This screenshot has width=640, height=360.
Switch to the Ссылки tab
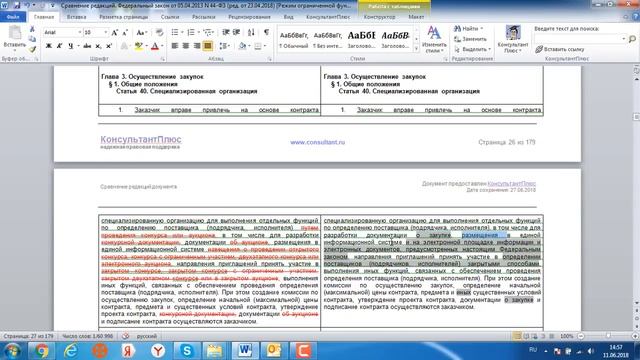pyautogui.click(x=170, y=17)
